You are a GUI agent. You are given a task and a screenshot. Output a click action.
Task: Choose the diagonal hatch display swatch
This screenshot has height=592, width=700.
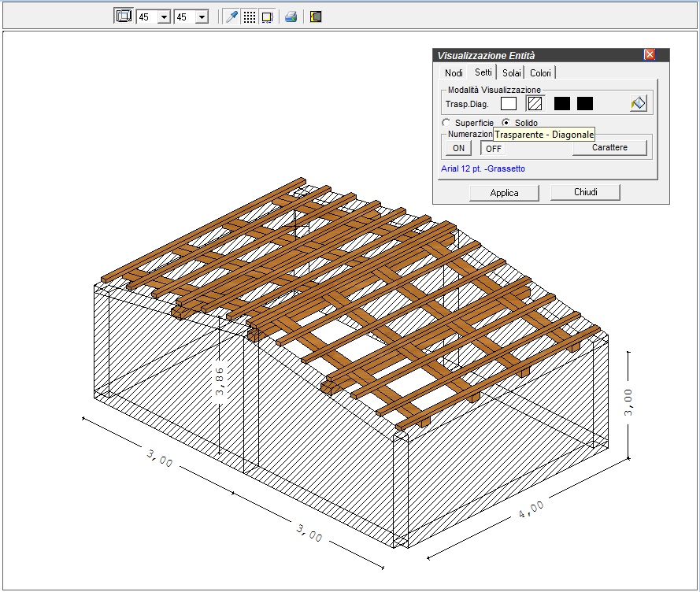pos(535,104)
